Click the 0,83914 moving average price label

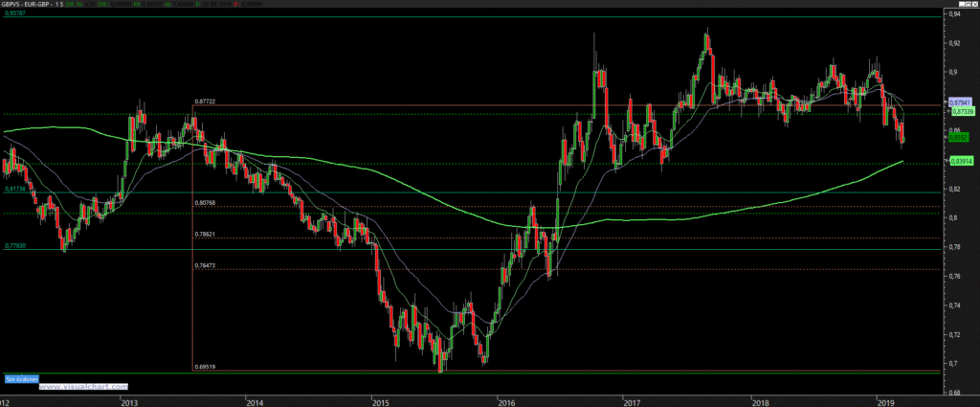(x=961, y=161)
